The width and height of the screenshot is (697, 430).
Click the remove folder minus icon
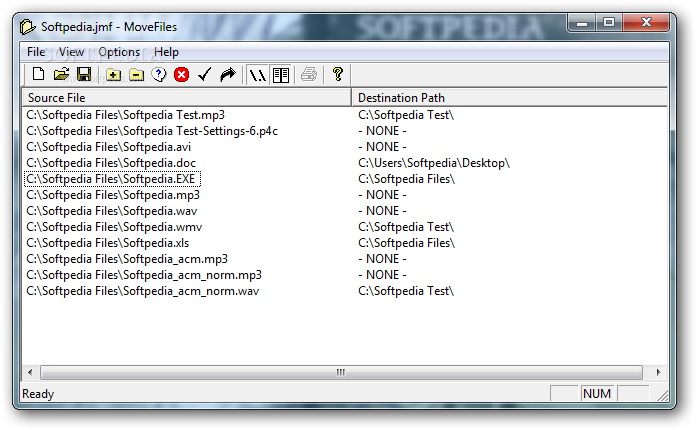click(136, 75)
